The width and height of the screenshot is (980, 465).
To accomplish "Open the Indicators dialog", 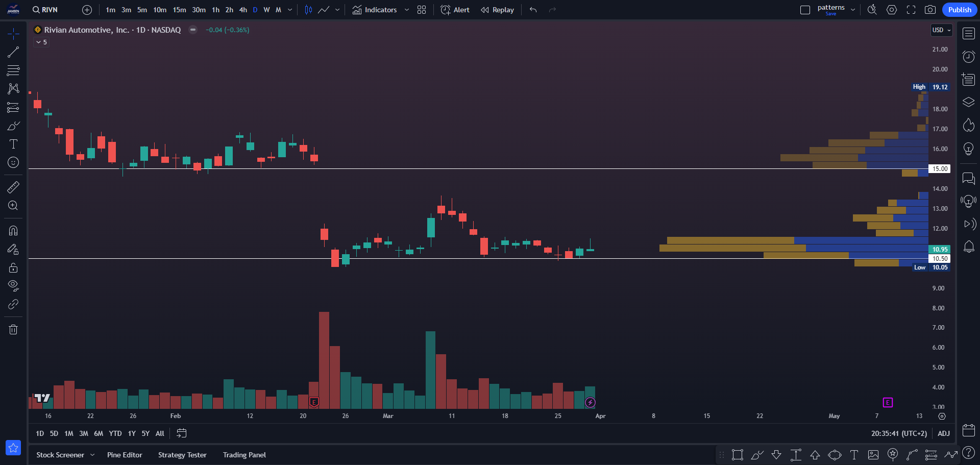I will pyautogui.click(x=375, y=10).
